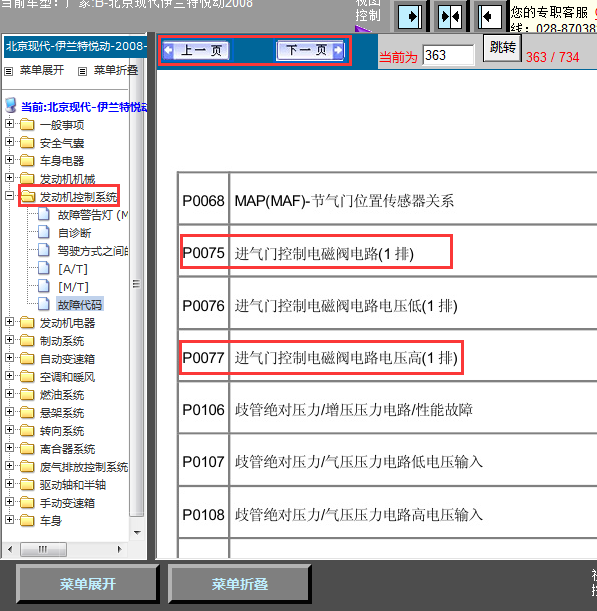Click the 手动变速箱 folder icon
This screenshot has height=611, width=597.
[x=27, y=502]
